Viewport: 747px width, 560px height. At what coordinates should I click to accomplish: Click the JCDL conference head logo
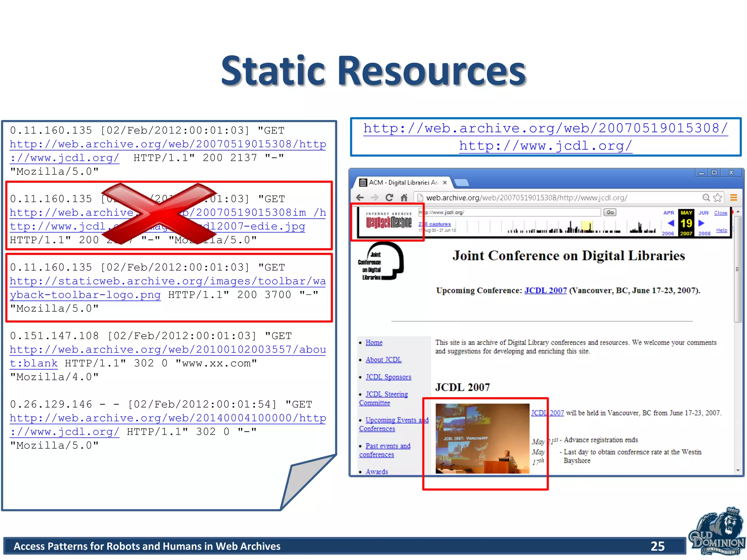(x=381, y=261)
